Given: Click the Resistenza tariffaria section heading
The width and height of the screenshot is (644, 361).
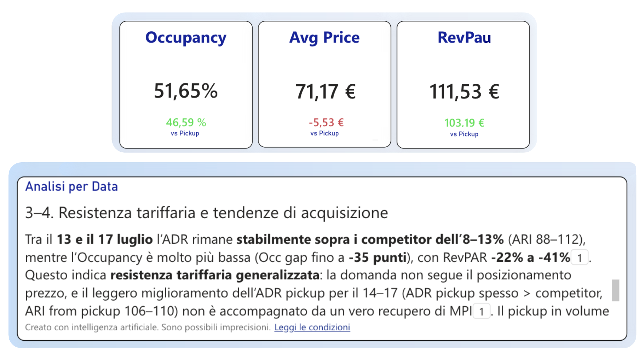Looking at the screenshot, I should point(207,213).
